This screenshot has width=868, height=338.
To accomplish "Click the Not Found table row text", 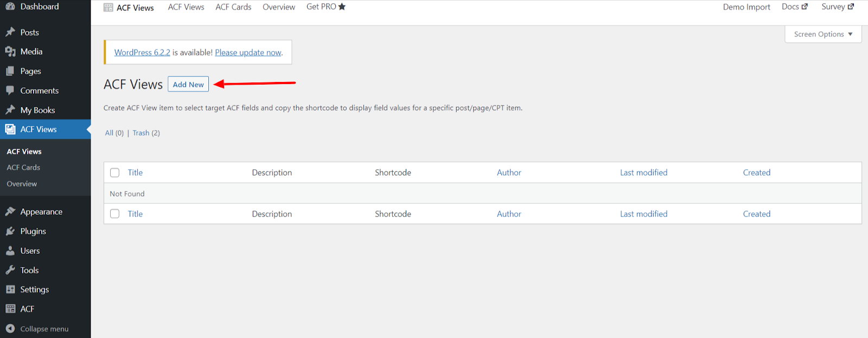I will [127, 194].
